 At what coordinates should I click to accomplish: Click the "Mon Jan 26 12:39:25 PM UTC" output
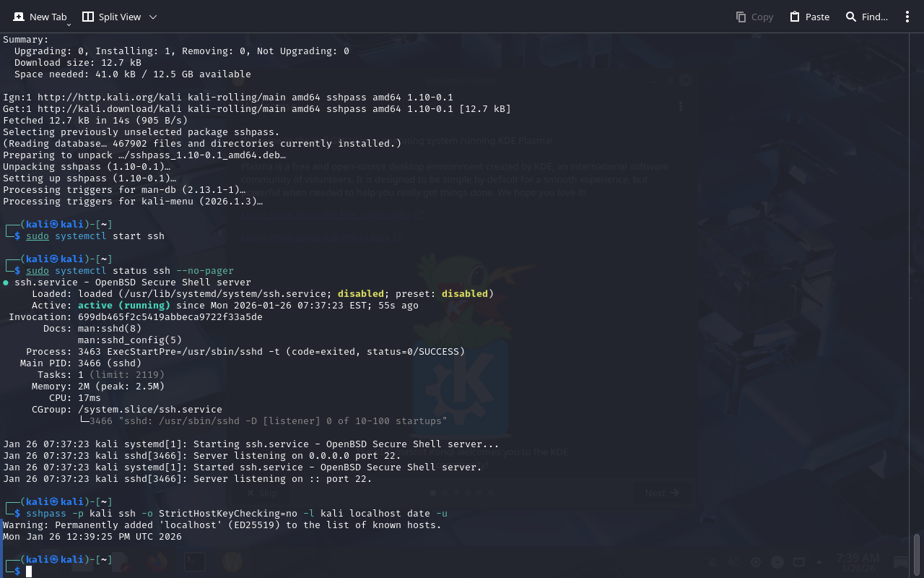[92, 537]
